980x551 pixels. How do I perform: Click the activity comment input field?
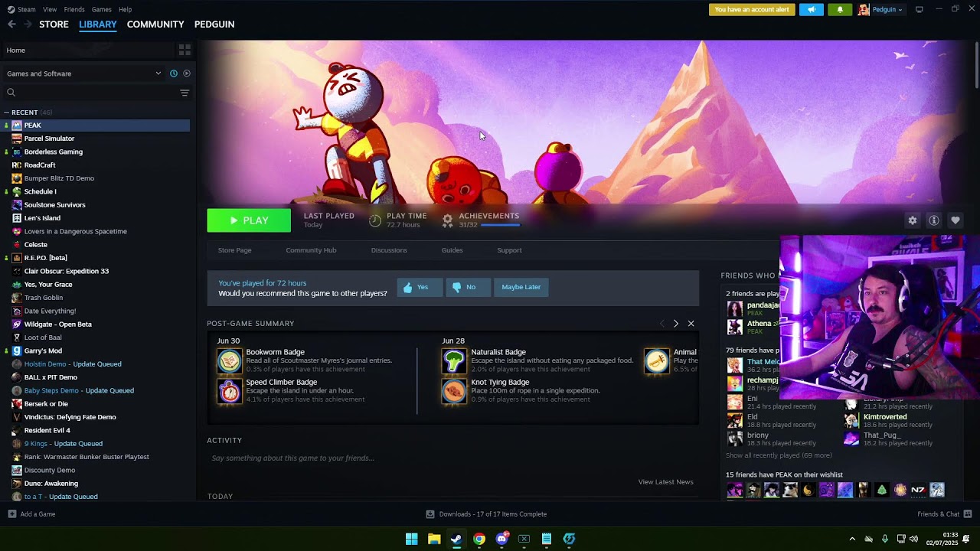(x=452, y=458)
